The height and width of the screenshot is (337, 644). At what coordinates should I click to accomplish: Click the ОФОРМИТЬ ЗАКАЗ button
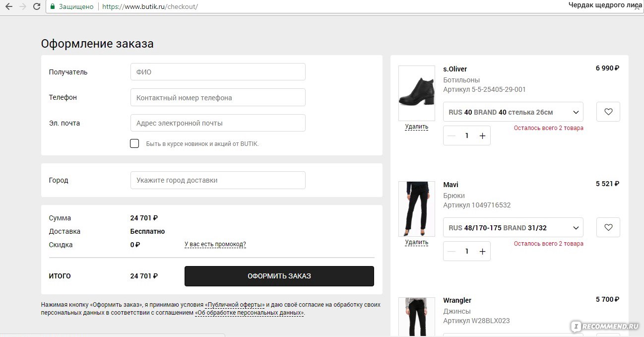[279, 276]
